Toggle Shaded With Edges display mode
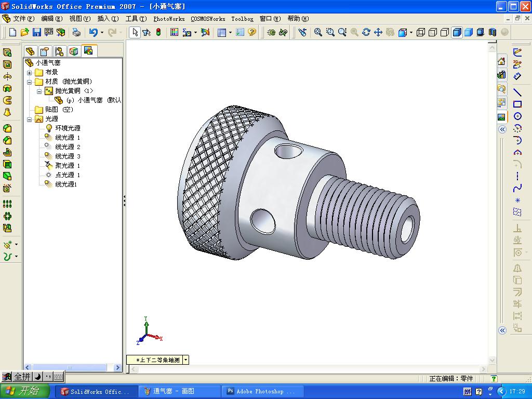This screenshot has width=532, height=399. 457,32
